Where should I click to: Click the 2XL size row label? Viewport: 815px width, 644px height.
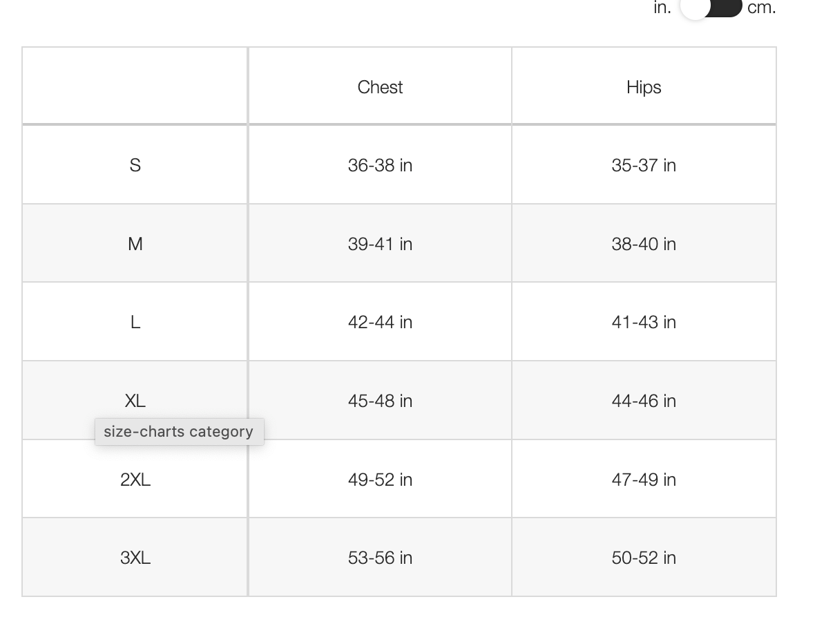click(135, 480)
